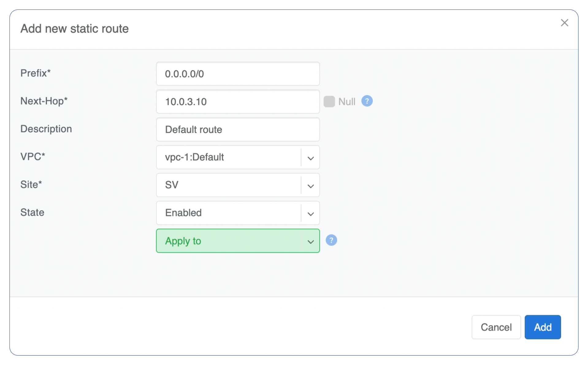
Task: Focus the Prefix field containing 0.0.0.0/0
Action: [238, 74]
